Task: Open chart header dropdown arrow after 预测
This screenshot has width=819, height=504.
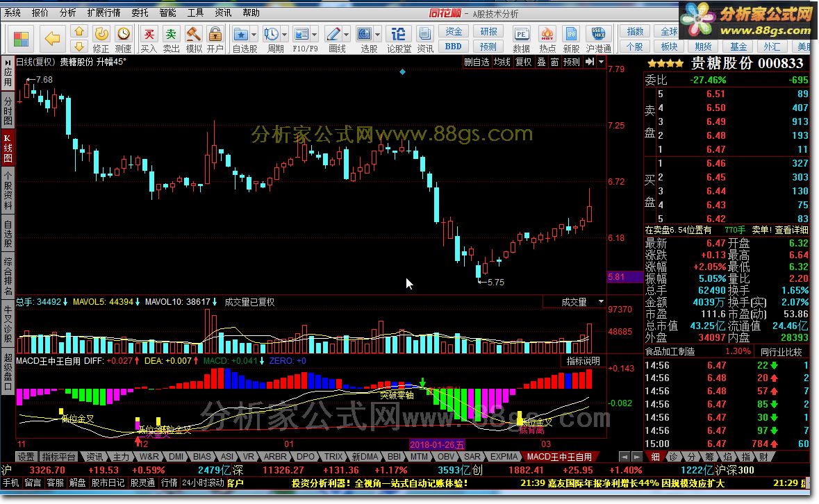Action: pyautogui.click(x=601, y=62)
